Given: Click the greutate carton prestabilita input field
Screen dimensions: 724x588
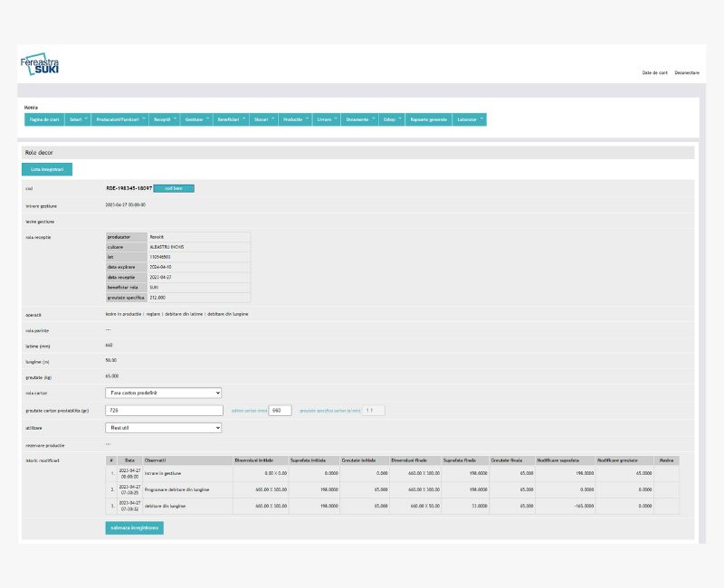Looking at the screenshot, I should click(163, 410).
